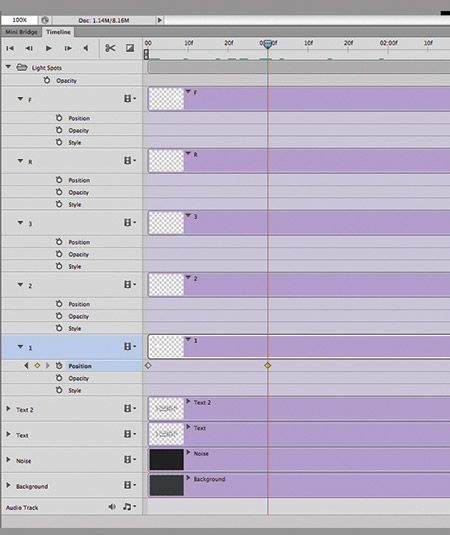Click the blue playhead marker on the ruler
Viewport: 450px width, 535px height.
[x=268, y=44]
